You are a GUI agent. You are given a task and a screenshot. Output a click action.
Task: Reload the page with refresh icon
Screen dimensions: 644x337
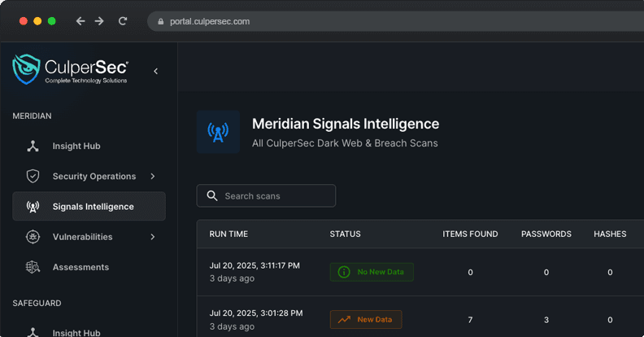tap(123, 21)
